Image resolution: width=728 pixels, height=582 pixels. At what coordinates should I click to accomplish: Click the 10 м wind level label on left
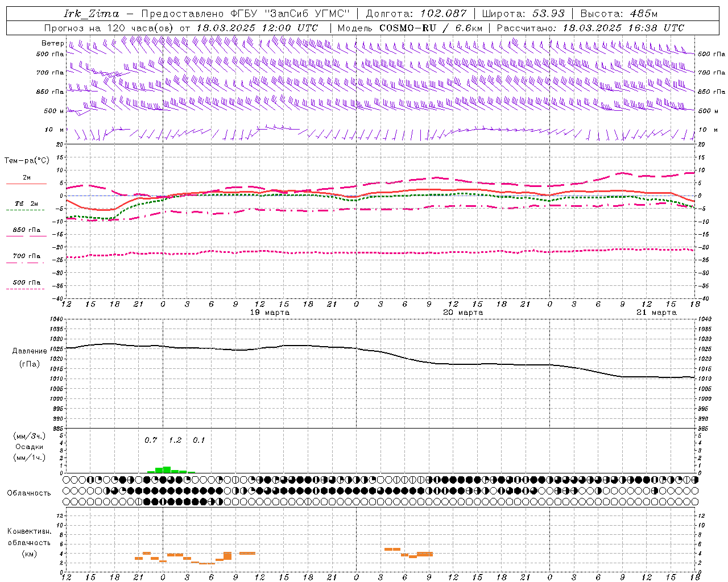pos(55,130)
